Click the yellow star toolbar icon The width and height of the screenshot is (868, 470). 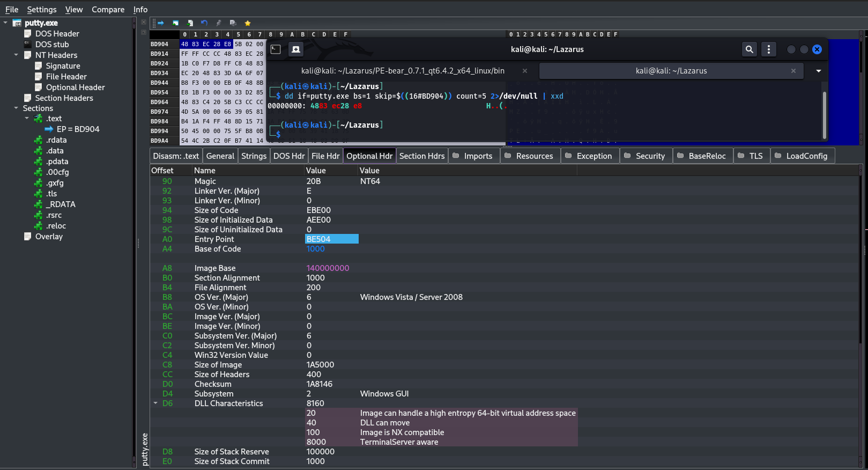pos(248,23)
